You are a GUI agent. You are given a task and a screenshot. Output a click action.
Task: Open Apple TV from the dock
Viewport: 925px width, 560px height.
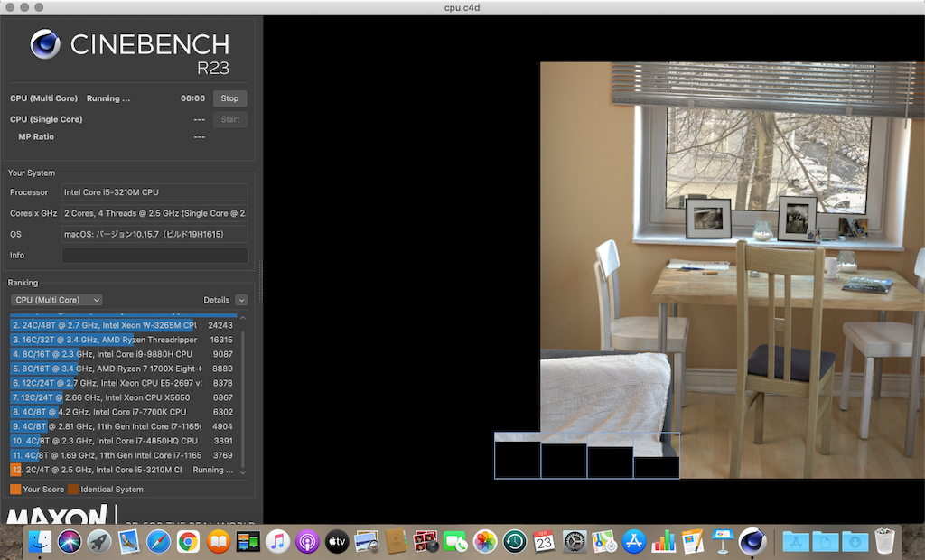(x=337, y=541)
